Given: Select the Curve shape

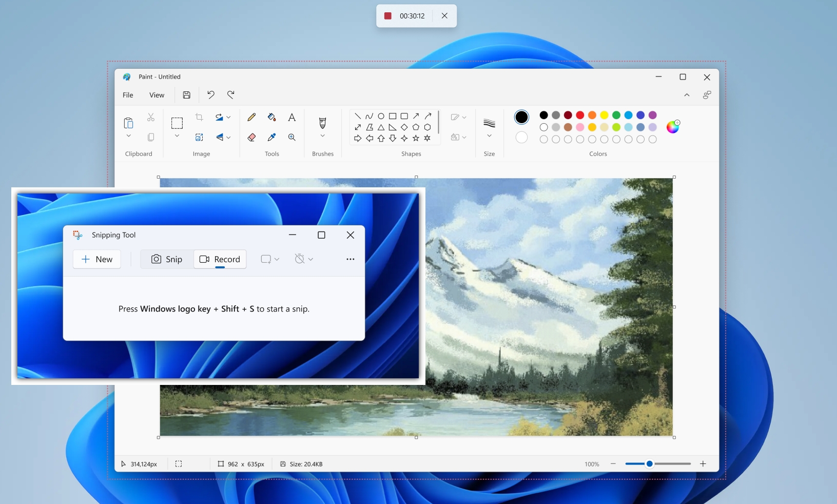Looking at the screenshot, I should click(x=369, y=116).
